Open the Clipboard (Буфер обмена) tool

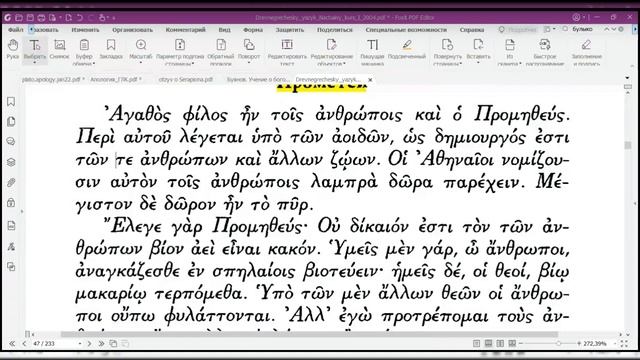coord(84,51)
